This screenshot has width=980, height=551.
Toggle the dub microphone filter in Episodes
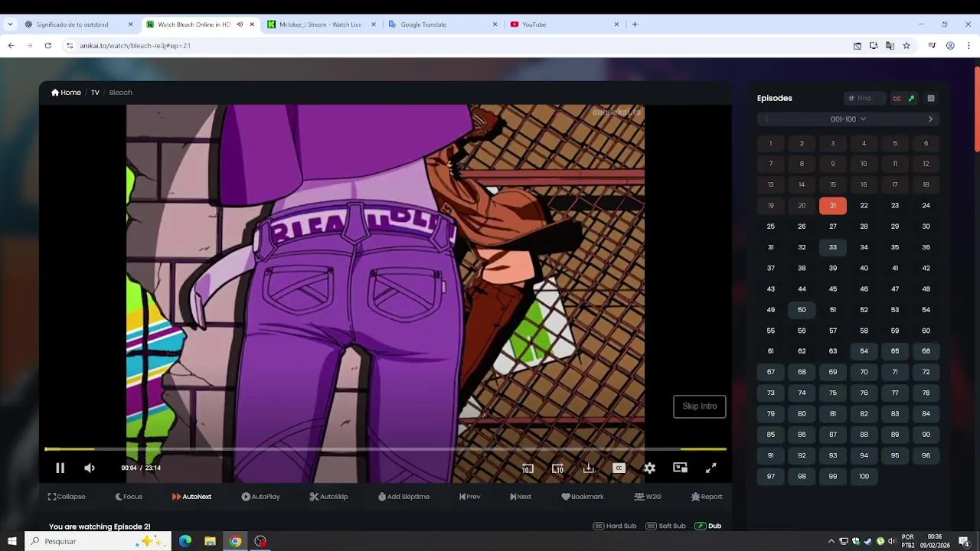pos(911,98)
